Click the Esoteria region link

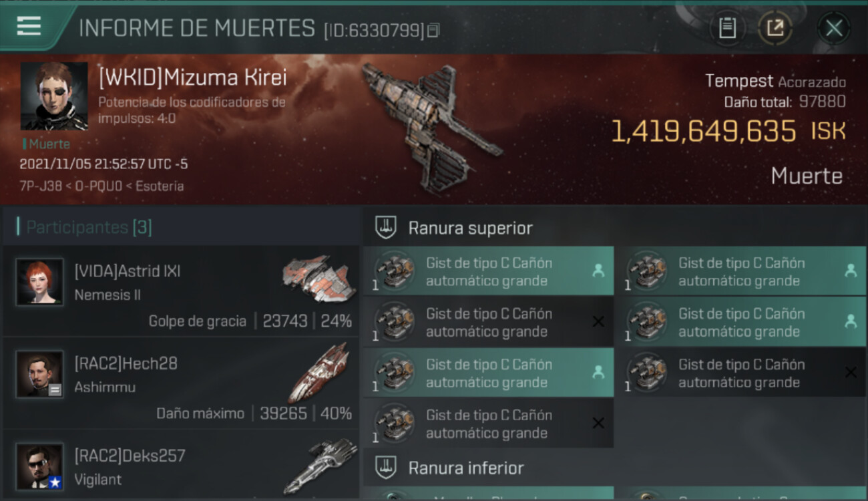[159, 186]
